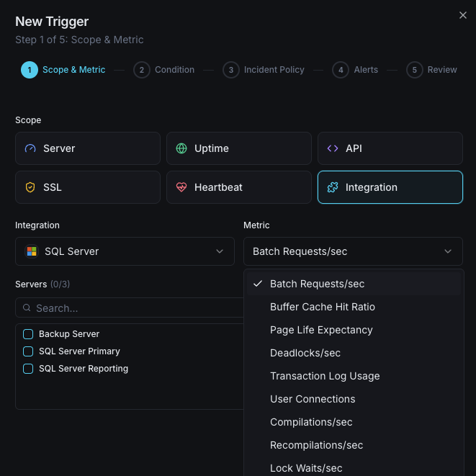The image size is (476, 476).
Task: Select Transaction Log Usage metric
Action: point(354,376)
